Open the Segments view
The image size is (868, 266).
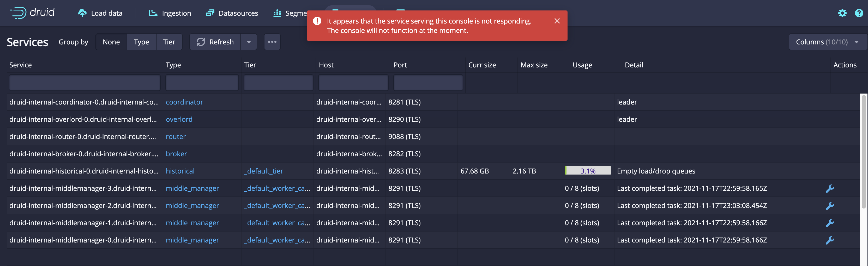[x=290, y=13]
